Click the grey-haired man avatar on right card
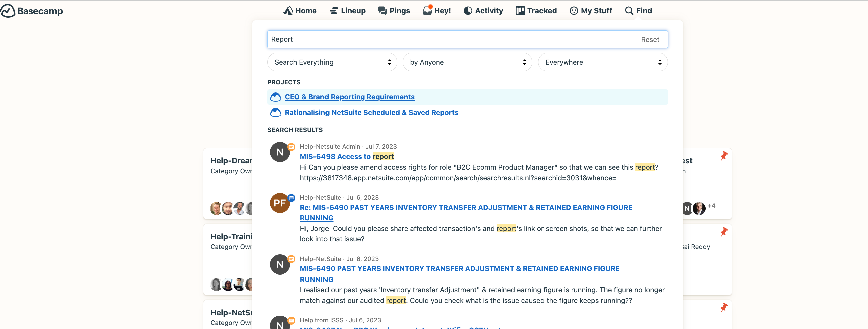 699,209
